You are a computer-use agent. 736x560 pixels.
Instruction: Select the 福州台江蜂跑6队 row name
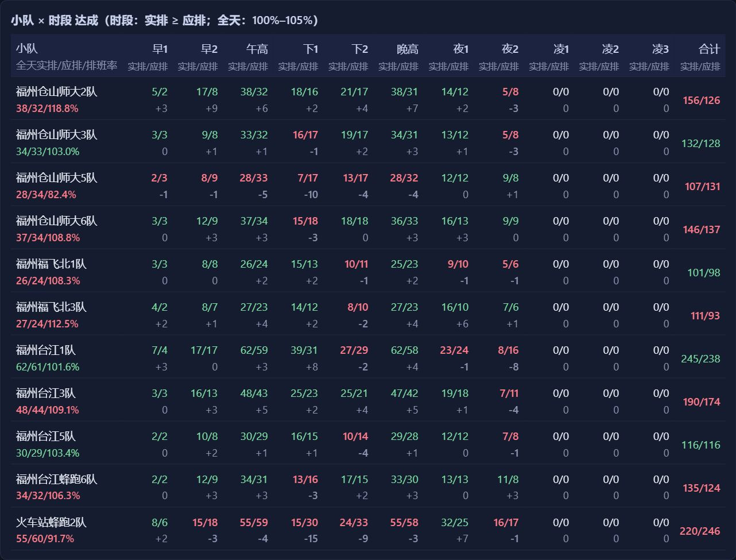point(57,479)
